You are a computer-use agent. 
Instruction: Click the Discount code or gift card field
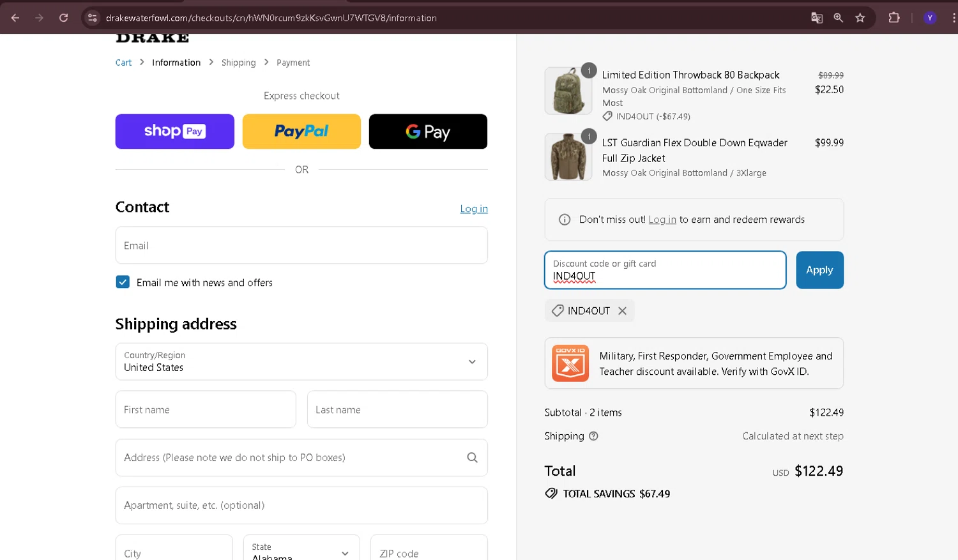tap(665, 270)
